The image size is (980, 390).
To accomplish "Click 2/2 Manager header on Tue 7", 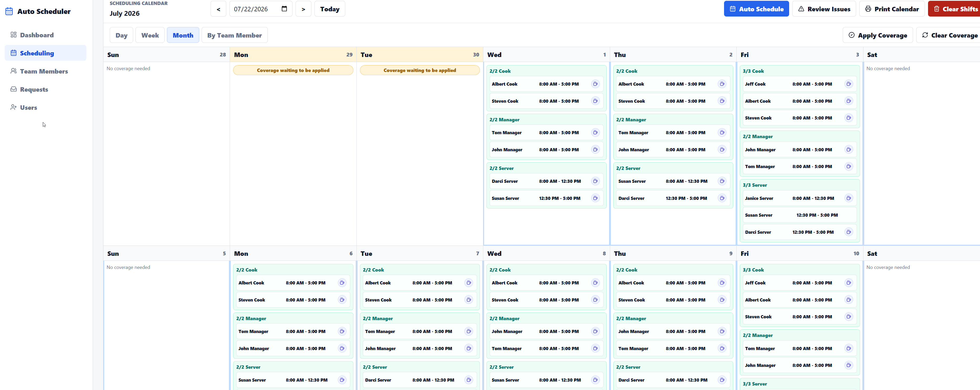I will pyautogui.click(x=378, y=319).
